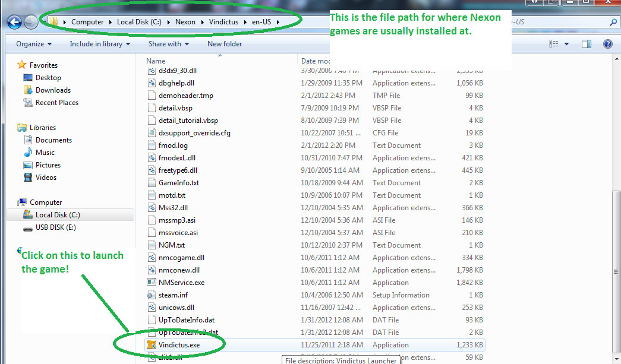621x364 pixels.
Task: Click the 11/25/2011 2:18 AM date cell
Action: click(332, 344)
